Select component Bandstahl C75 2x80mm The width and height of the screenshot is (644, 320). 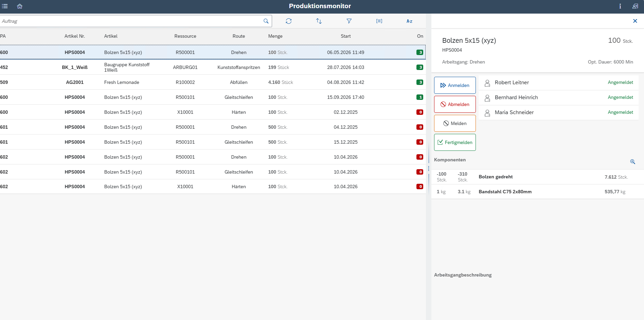pyautogui.click(x=538, y=192)
